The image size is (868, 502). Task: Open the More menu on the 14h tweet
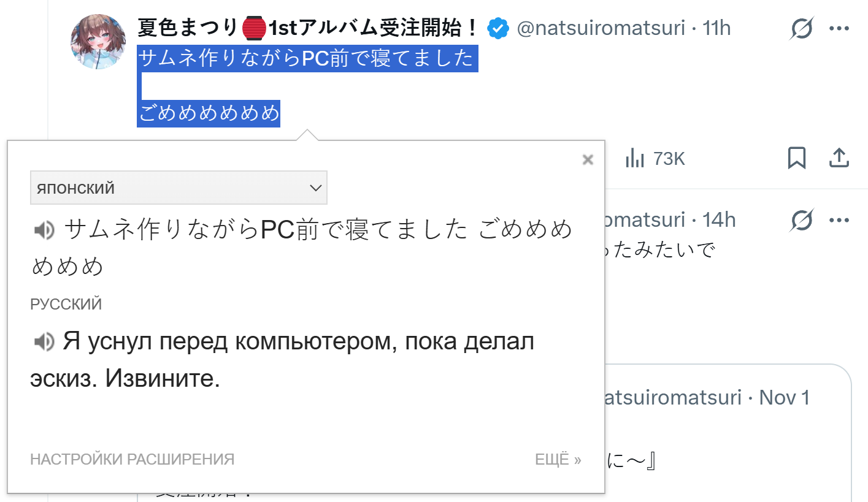pyautogui.click(x=839, y=220)
